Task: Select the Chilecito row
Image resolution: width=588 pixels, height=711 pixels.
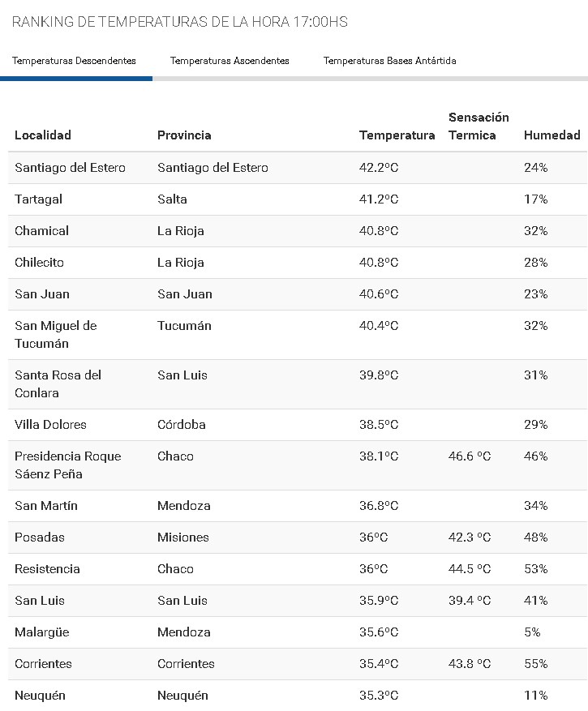Action: coord(39,263)
